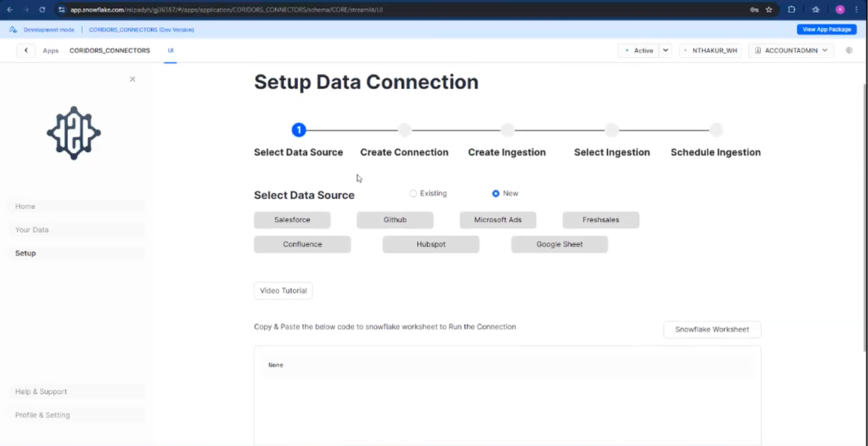Expand the Active status dropdown
868x446 pixels.
664,50
